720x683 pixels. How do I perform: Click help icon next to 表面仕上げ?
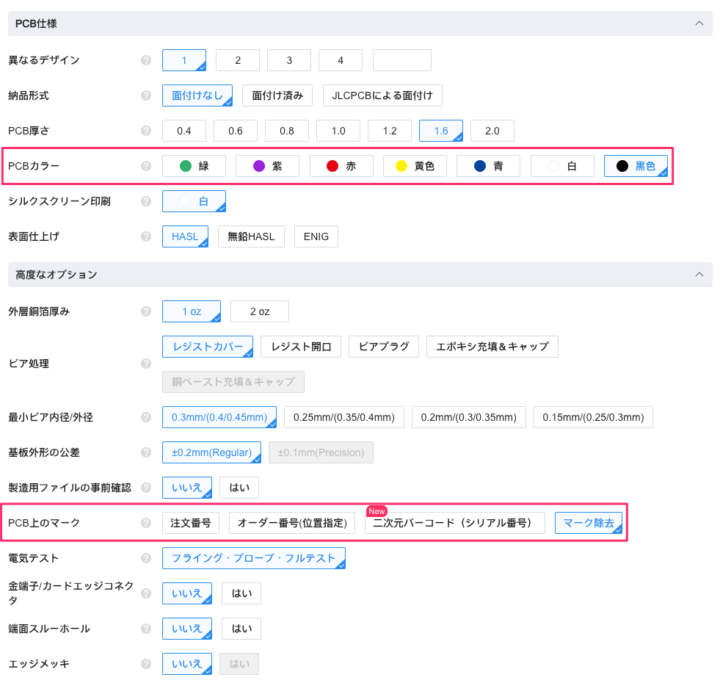point(146,237)
